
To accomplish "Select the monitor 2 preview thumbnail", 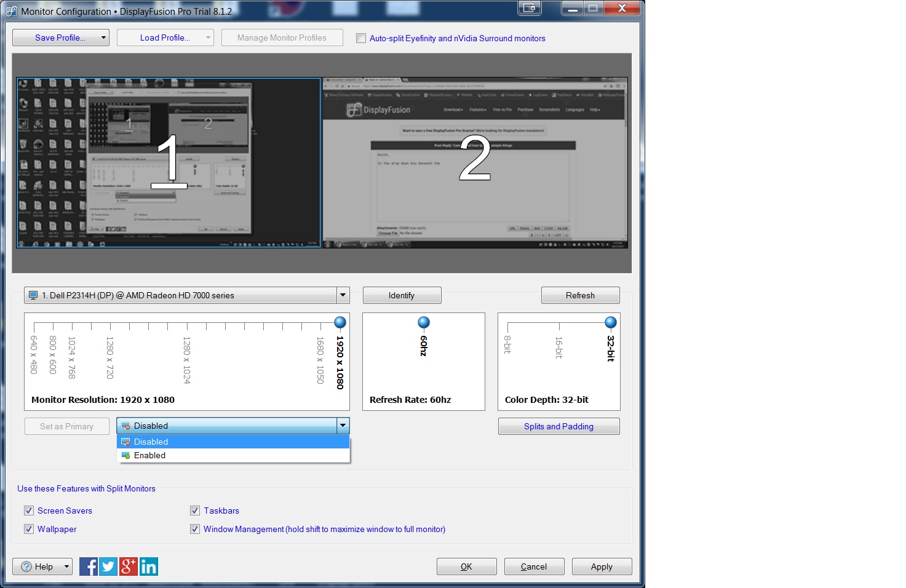I will (x=475, y=162).
